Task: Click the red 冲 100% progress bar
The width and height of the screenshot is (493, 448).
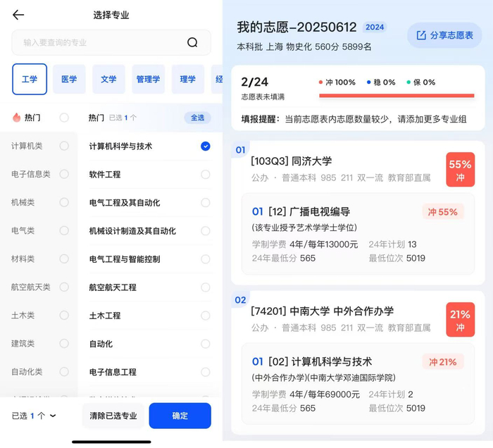Action: [397, 96]
